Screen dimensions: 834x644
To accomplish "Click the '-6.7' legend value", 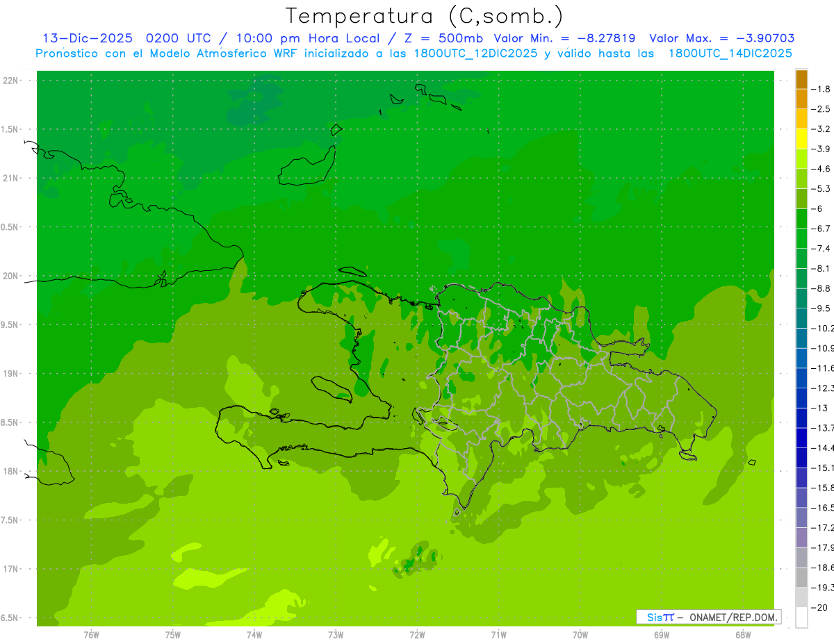I will click(x=822, y=229).
